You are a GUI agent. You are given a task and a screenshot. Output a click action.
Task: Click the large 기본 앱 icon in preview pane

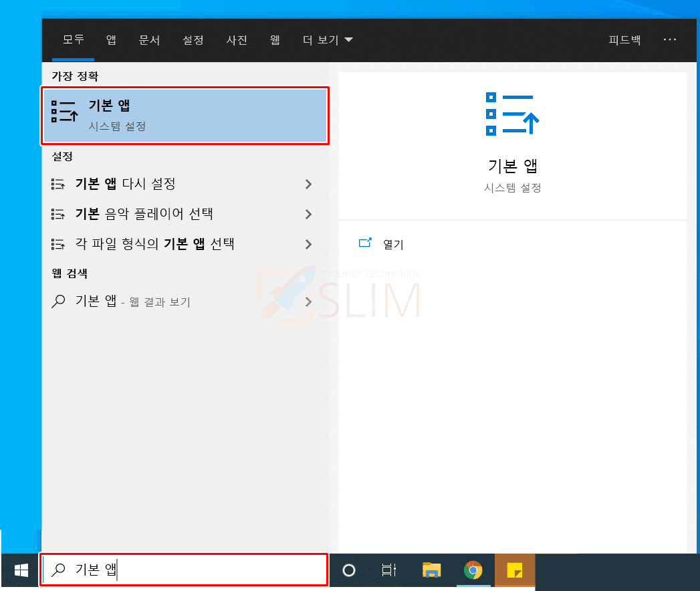(x=512, y=114)
